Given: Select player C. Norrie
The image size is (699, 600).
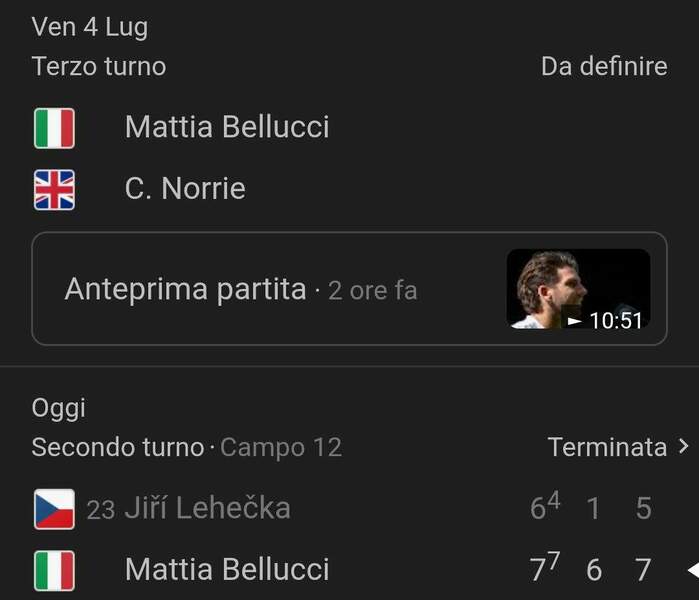Looking at the screenshot, I should pos(185,189).
